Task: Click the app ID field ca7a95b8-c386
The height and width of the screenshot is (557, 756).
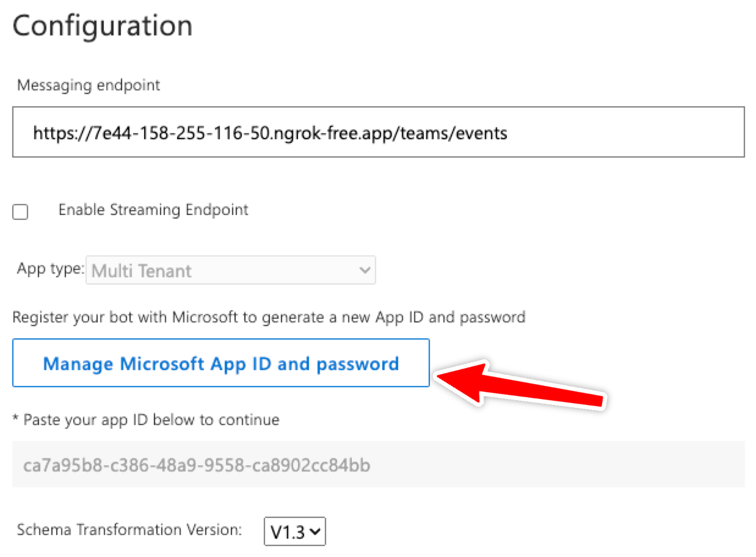Action: pos(378,465)
